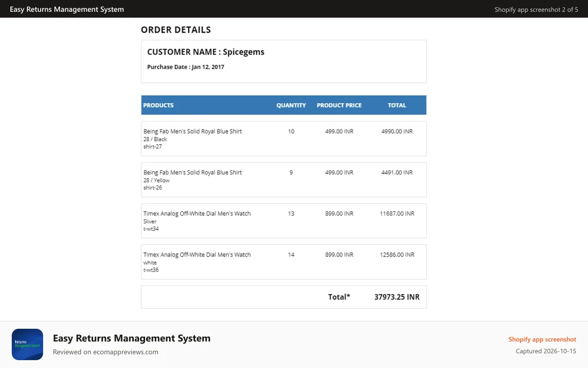
Task: Click the CUSTOMER NAME : Spicegems text
Action: (206, 52)
